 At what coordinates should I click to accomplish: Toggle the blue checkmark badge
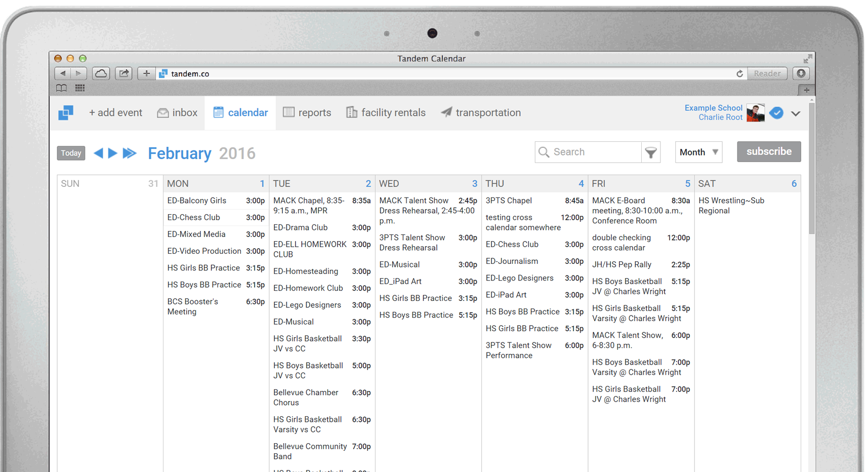(776, 113)
